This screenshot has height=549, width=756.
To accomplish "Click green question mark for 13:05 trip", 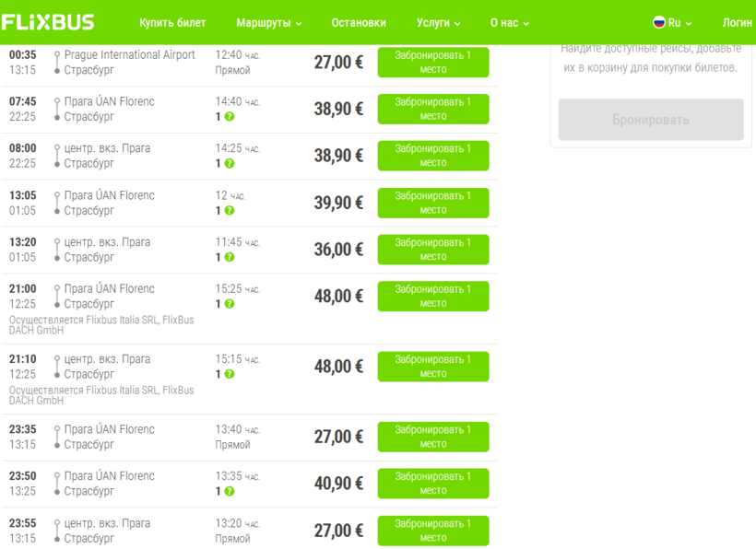I will [230, 211].
